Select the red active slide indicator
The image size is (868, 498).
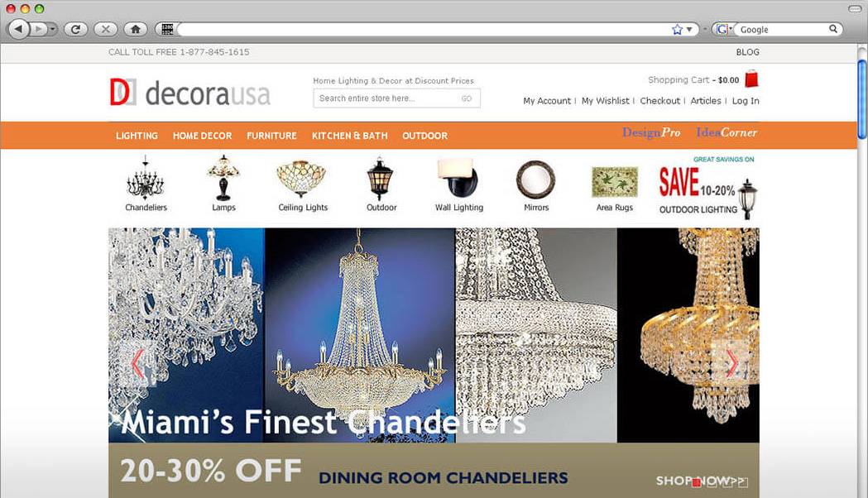click(x=697, y=482)
